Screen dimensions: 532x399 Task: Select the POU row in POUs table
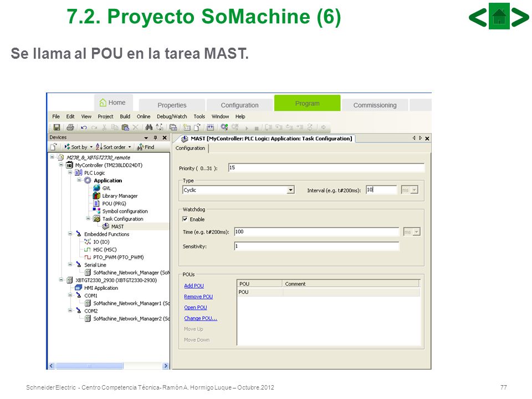point(329,292)
